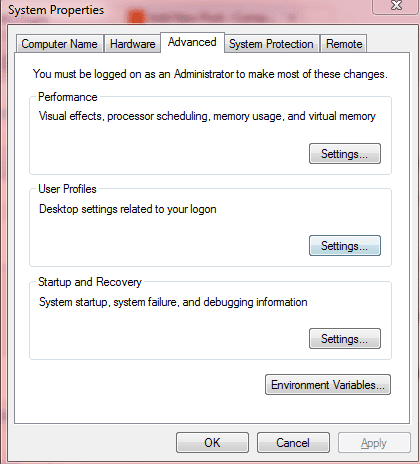Click Settings under User Profiles

(x=345, y=246)
